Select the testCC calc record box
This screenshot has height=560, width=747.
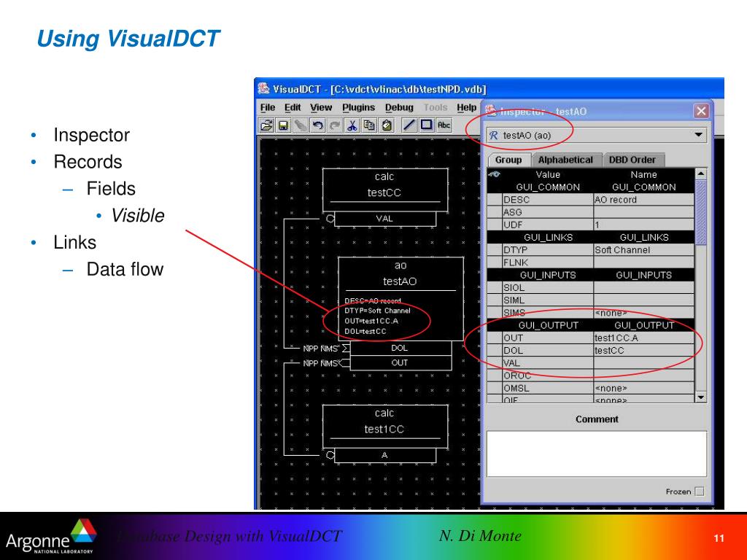coord(385,190)
